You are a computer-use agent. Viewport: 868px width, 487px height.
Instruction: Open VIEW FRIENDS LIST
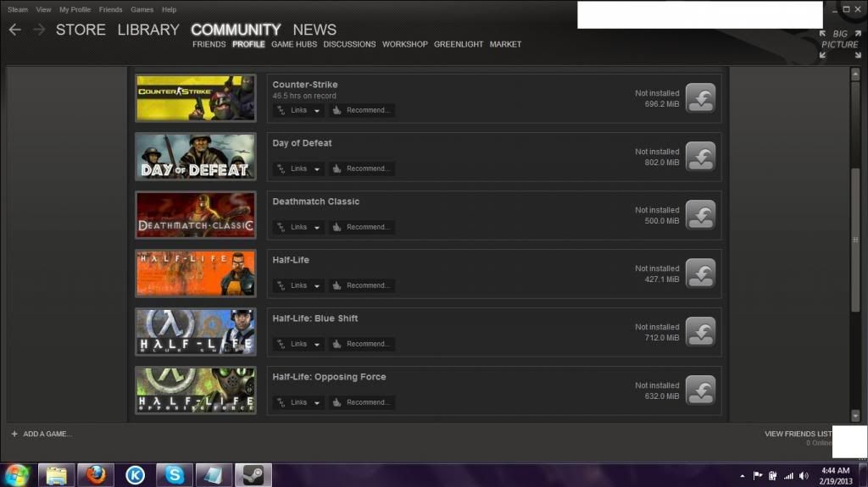pos(798,434)
